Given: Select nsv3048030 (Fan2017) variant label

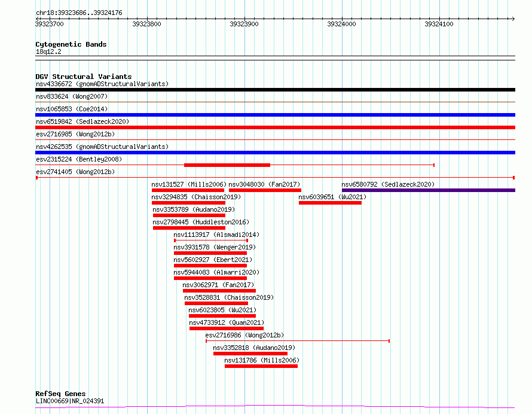Looking at the screenshot, I should point(264,184).
